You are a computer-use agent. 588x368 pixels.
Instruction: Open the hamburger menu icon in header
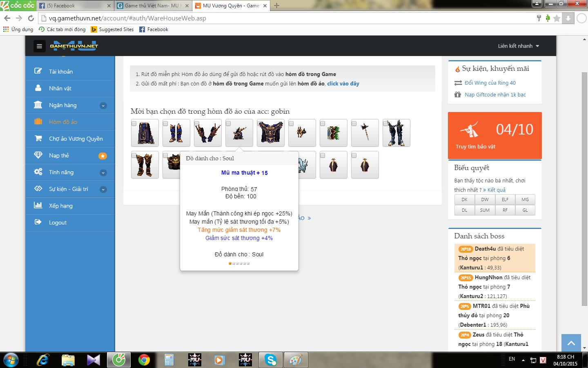(x=39, y=46)
